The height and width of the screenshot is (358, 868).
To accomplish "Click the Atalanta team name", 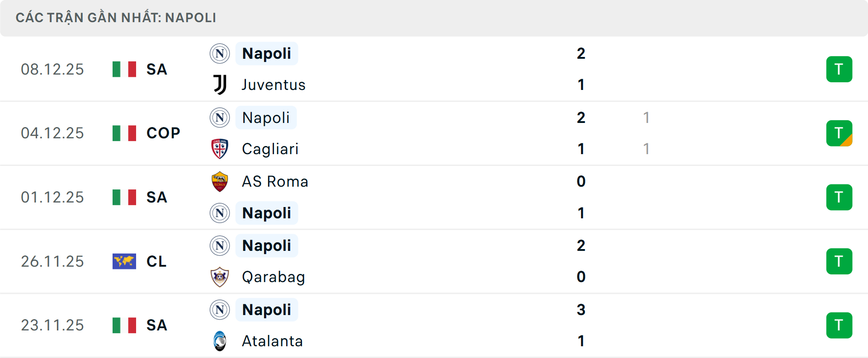I will pos(272,341).
